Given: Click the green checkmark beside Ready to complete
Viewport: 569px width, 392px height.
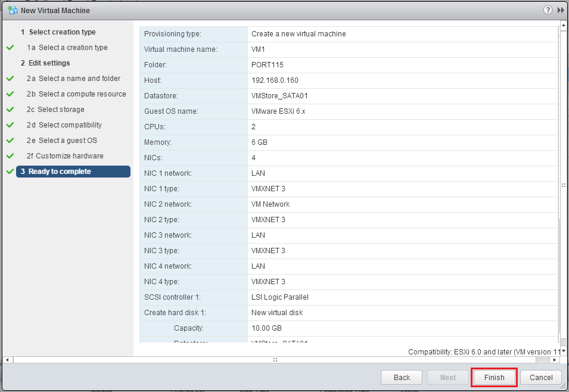Looking at the screenshot, I should 10,172.
